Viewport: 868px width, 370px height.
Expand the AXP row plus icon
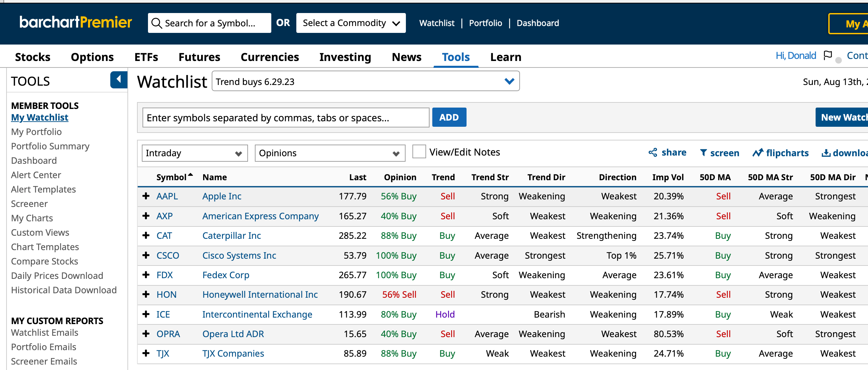click(x=146, y=216)
